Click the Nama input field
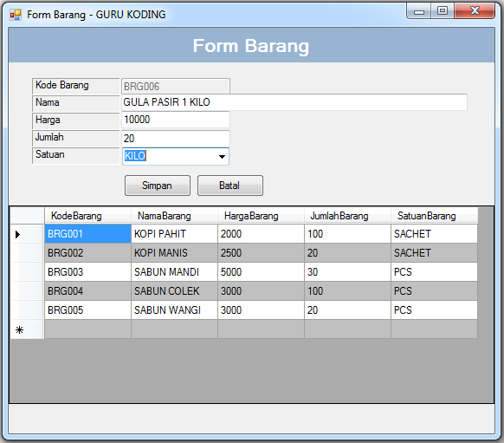The image size is (504, 443). tap(294, 102)
